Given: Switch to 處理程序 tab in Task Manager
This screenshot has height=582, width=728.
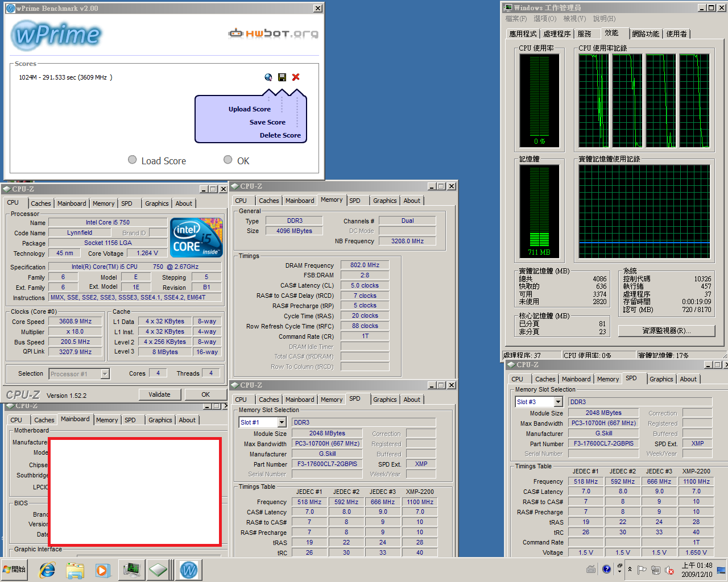Looking at the screenshot, I should point(557,34).
